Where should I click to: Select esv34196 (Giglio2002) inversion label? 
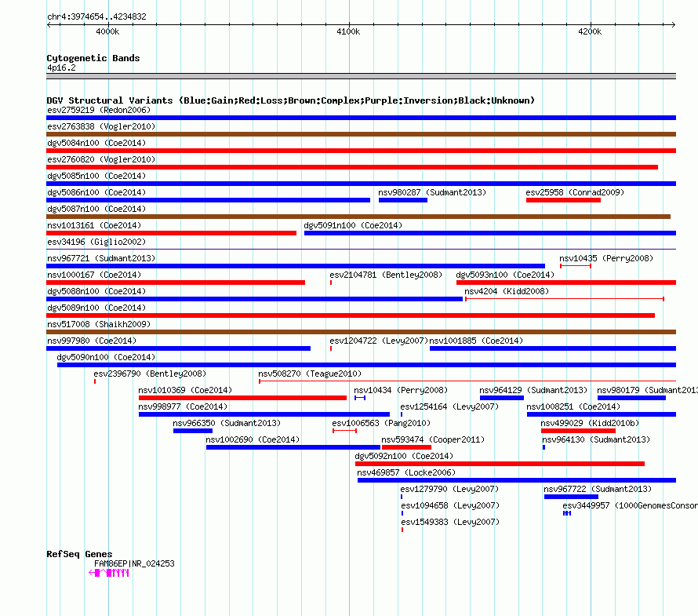pyautogui.click(x=96, y=242)
